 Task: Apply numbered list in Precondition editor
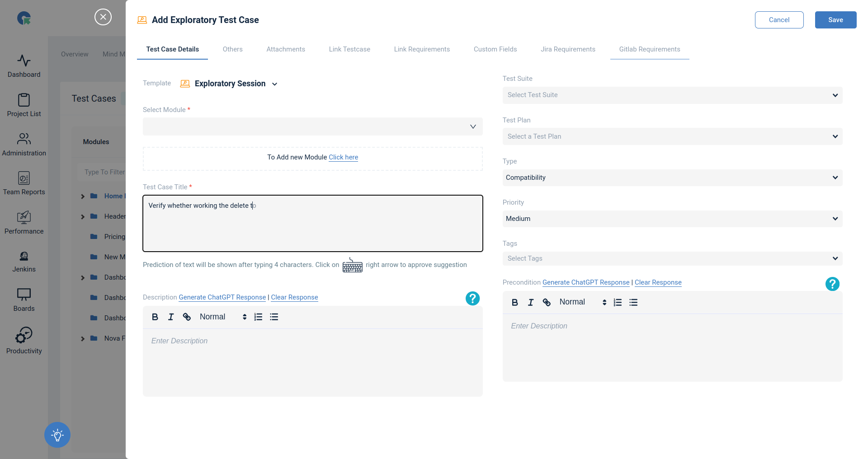coord(618,303)
